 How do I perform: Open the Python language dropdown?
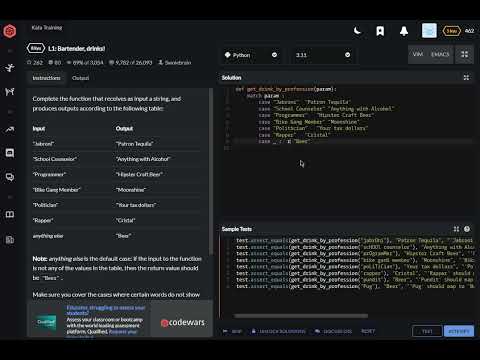click(251, 55)
